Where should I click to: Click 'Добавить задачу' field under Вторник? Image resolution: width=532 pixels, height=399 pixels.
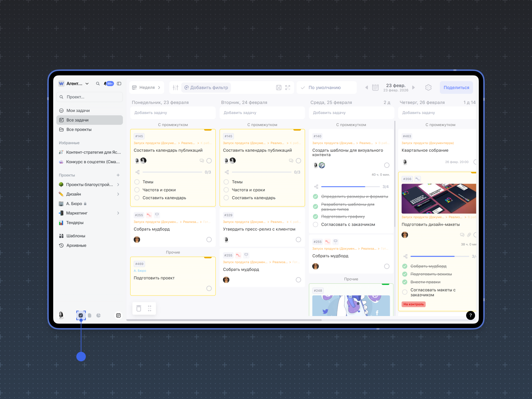[x=262, y=113]
